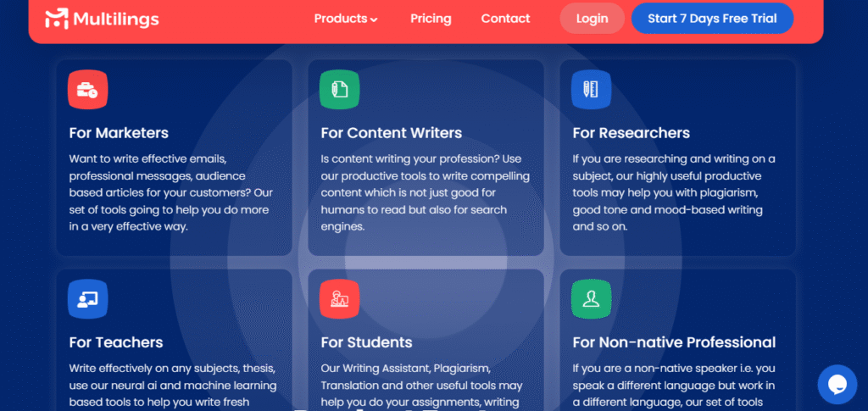The width and height of the screenshot is (868, 411).
Task: Open the chat support bubble
Action: click(x=837, y=384)
